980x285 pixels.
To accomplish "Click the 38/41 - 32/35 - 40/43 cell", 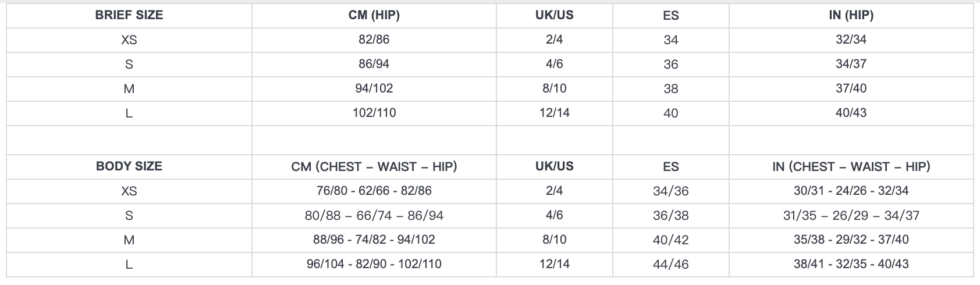I will 851,264.
